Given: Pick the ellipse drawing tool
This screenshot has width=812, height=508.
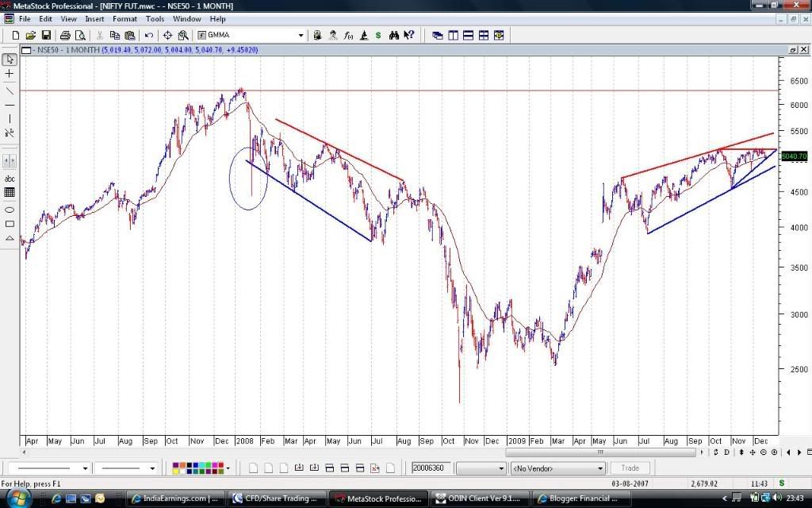Looking at the screenshot, I should (10, 210).
